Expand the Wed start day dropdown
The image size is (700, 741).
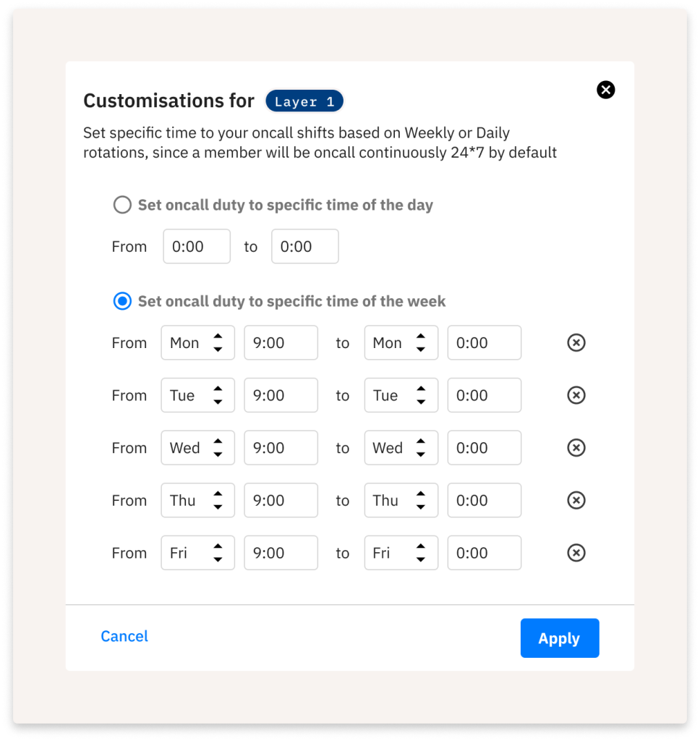[197, 448]
